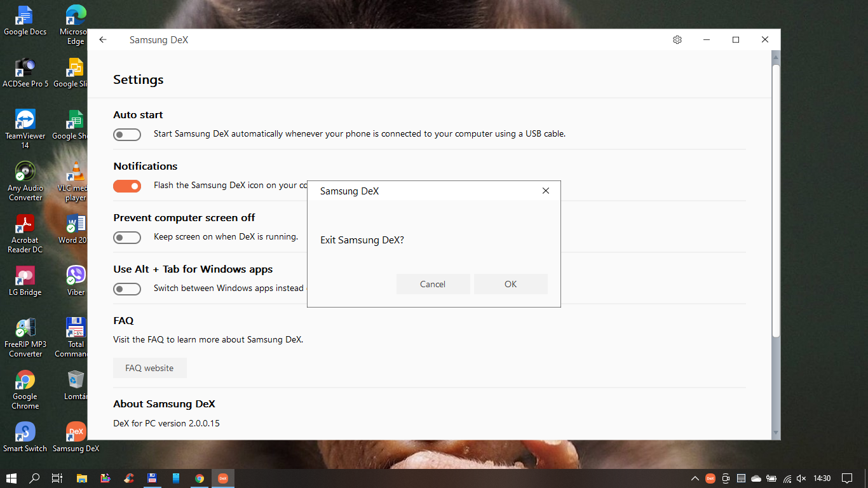Cancel the Exit Samsung DeX dialog

pyautogui.click(x=433, y=284)
